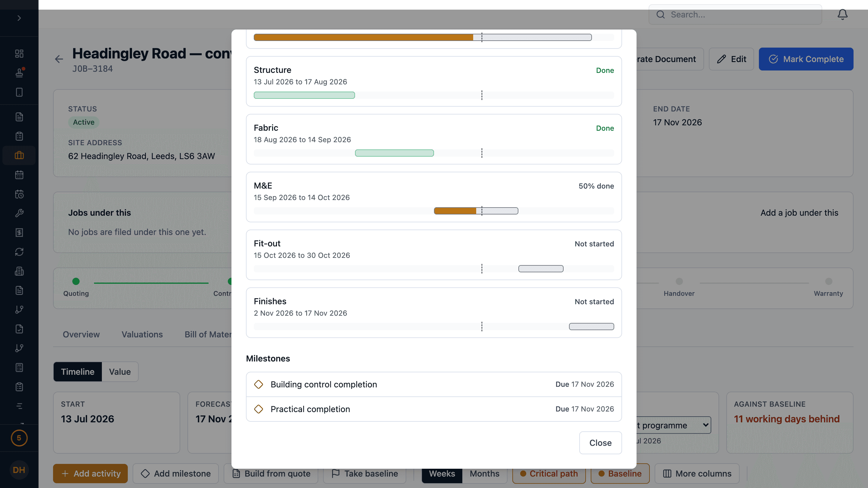Click Take baseline button
868x488 pixels.
tap(365, 473)
